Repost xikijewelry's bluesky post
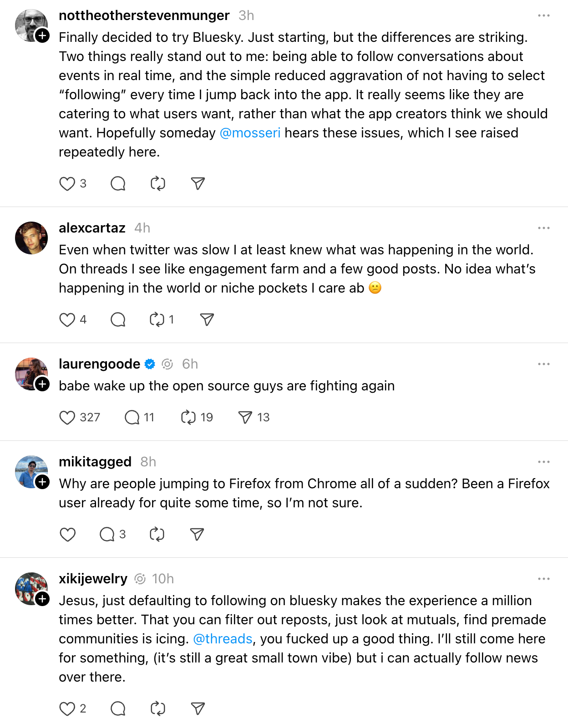The width and height of the screenshot is (568, 728). [x=157, y=708]
